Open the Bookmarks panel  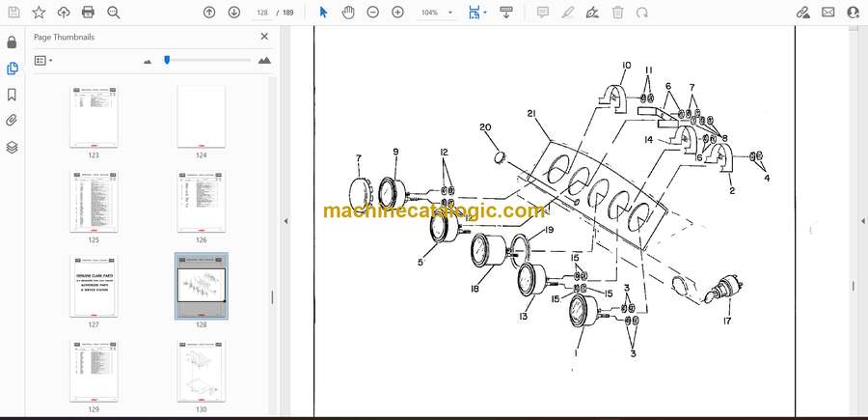point(12,95)
